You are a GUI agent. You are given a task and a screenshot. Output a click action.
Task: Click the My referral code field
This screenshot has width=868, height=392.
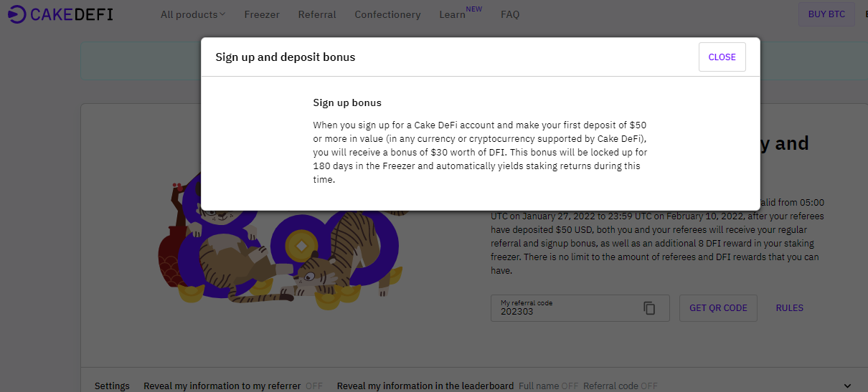(580, 308)
